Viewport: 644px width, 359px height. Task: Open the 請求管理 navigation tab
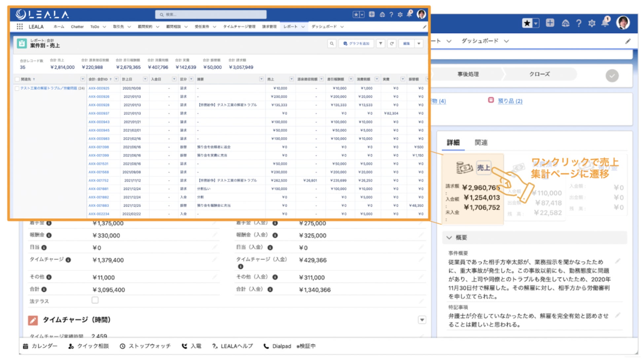coord(269,26)
